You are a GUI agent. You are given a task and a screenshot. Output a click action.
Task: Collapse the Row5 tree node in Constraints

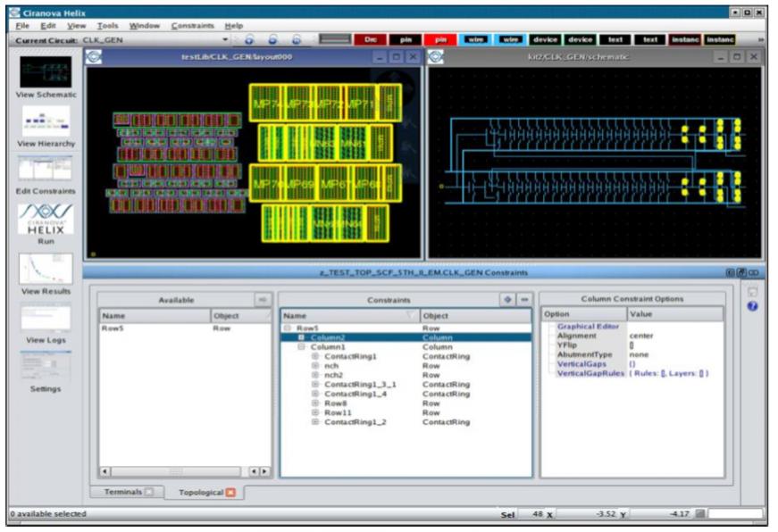288,328
